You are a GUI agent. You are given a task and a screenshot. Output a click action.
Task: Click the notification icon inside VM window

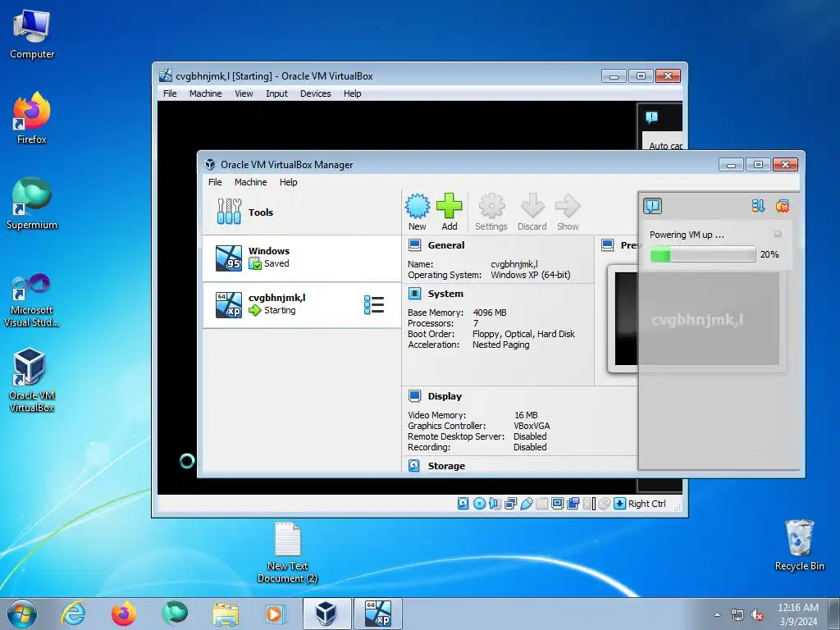(651, 117)
